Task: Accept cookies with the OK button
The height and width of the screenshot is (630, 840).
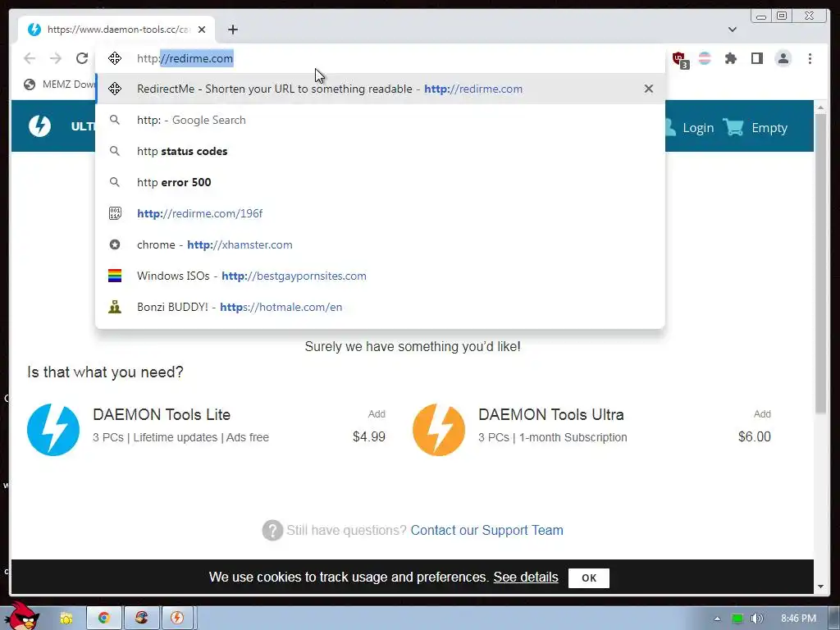Action: tap(589, 578)
